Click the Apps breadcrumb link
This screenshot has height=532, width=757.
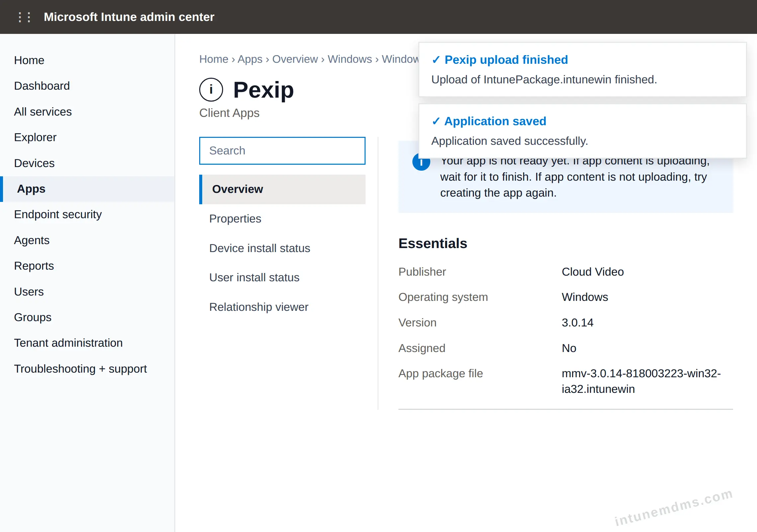point(250,59)
